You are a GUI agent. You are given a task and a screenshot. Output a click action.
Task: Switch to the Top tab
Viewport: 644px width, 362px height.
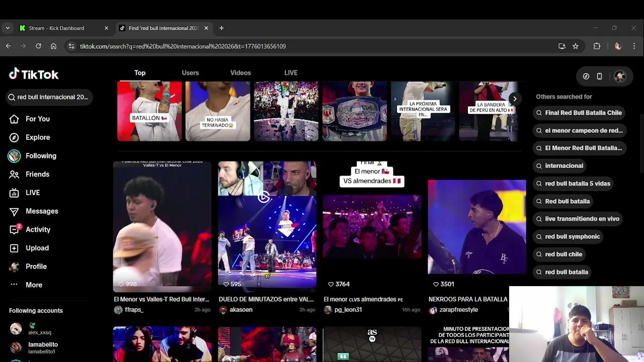[140, 73]
